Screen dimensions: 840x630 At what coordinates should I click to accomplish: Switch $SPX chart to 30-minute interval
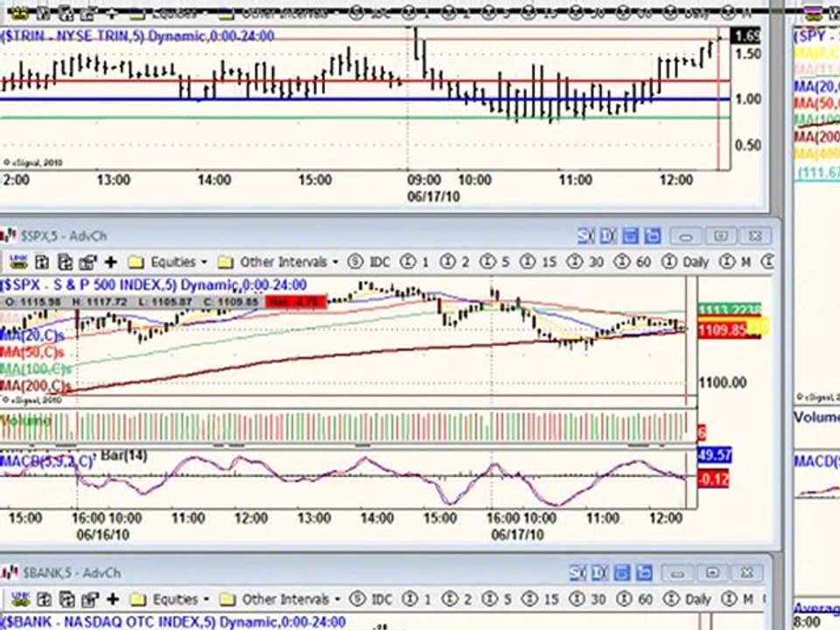(x=585, y=262)
